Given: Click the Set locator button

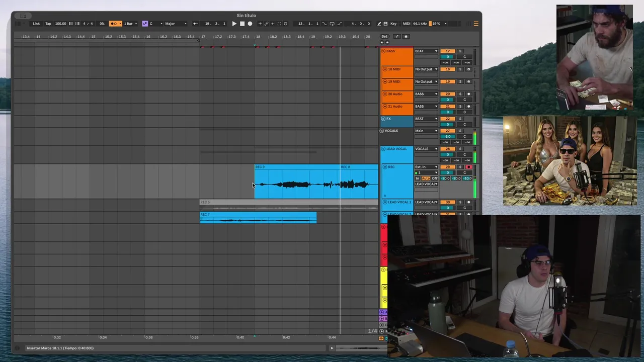Looking at the screenshot, I should click(x=384, y=36).
